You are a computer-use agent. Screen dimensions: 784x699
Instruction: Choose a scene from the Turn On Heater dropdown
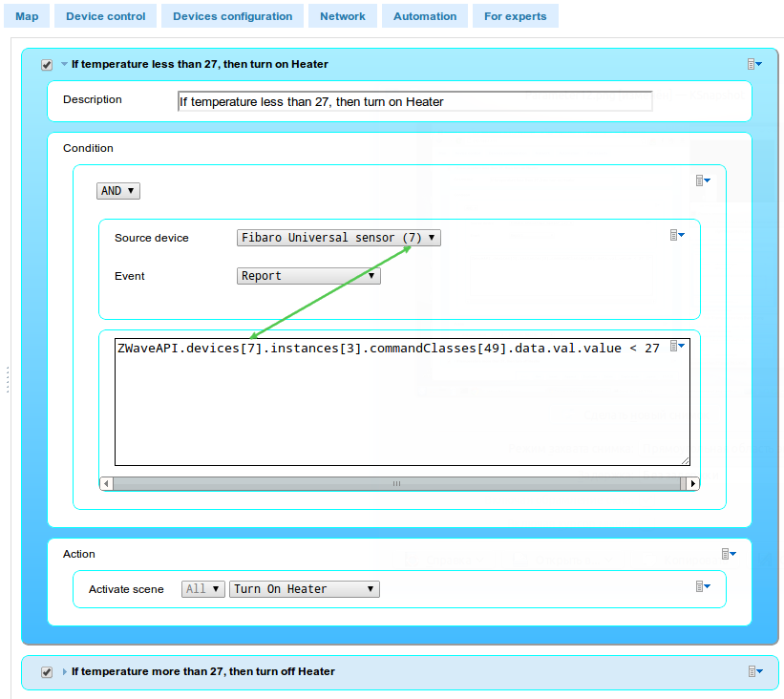click(304, 589)
